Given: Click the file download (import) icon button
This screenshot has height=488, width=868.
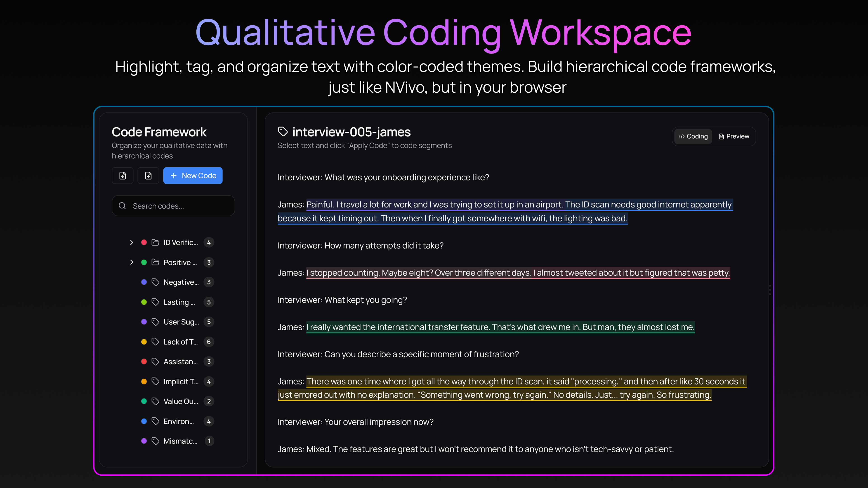Looking at the screenshot, I should (123, 176).
